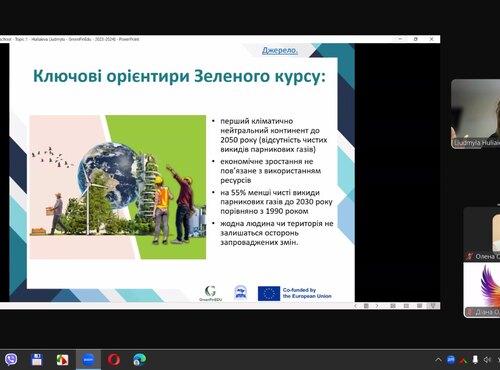Click bullet 'жодна людина чи територія'
This screenshot has height=370, width=500.
tap(277, 233)
